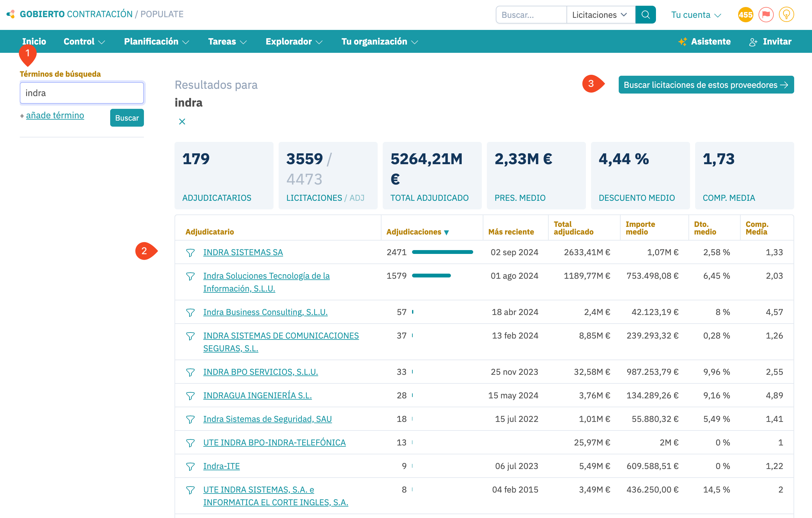Expand the Explorador navigation menu
812x518 pixels.
click(294, 41)
